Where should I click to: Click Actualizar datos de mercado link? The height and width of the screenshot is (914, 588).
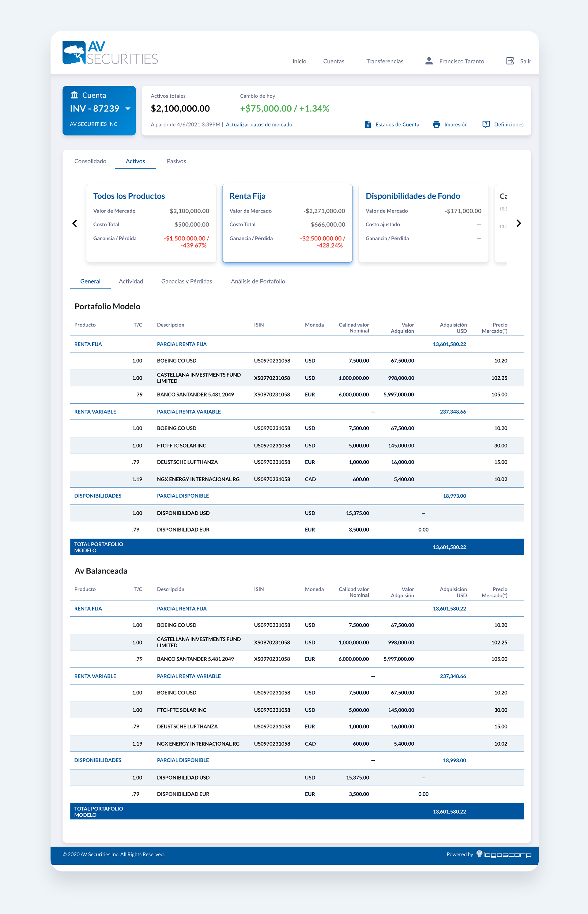(259, 124)
